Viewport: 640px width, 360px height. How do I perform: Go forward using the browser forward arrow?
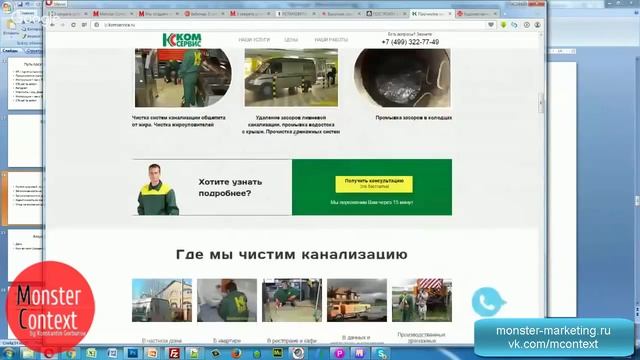tap(62, 25)
